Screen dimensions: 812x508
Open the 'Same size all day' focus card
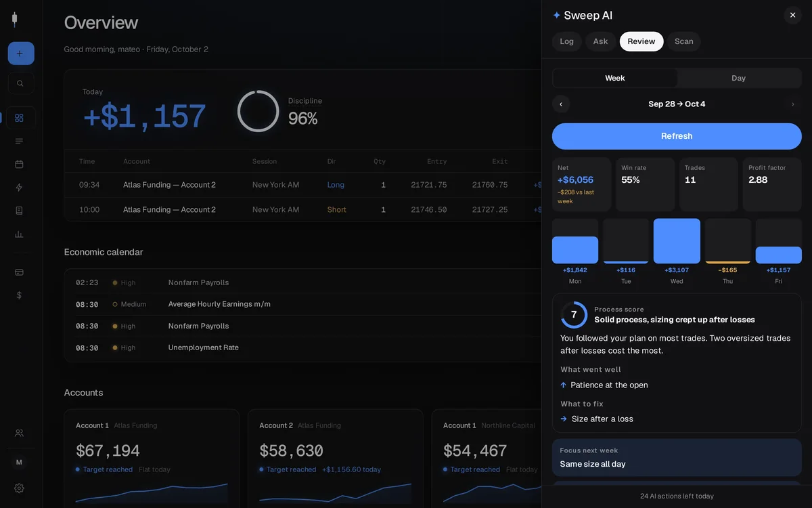point(677,457)
